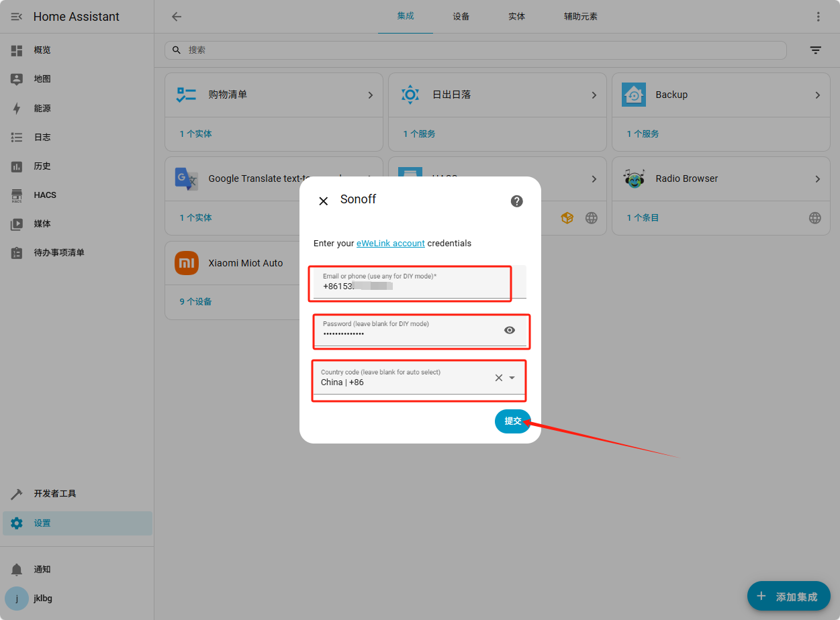The height and width of the screenshot is (620, 840).
Task: Go back with the arrow icon
Action: 177,17
